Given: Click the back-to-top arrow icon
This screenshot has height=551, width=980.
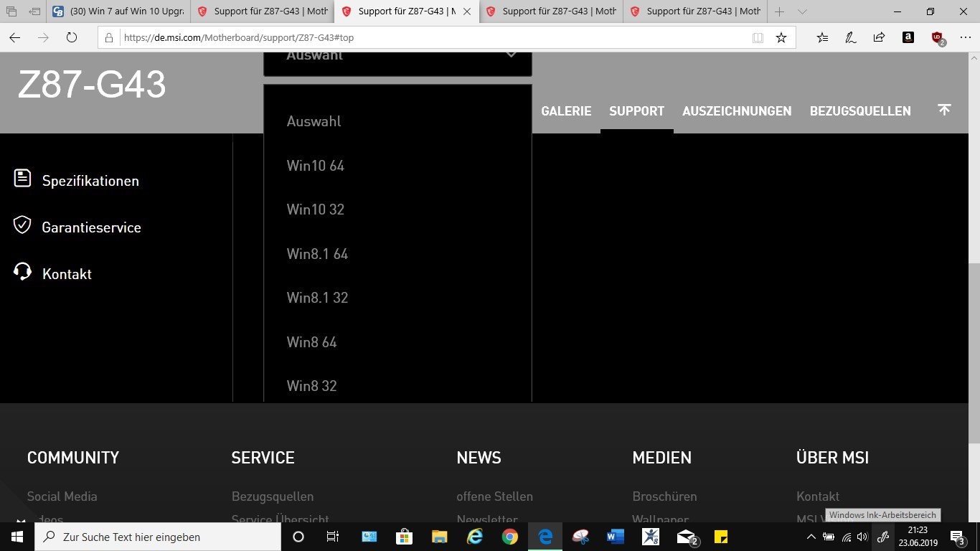Looking at the screenshot, I should [944, 110].
